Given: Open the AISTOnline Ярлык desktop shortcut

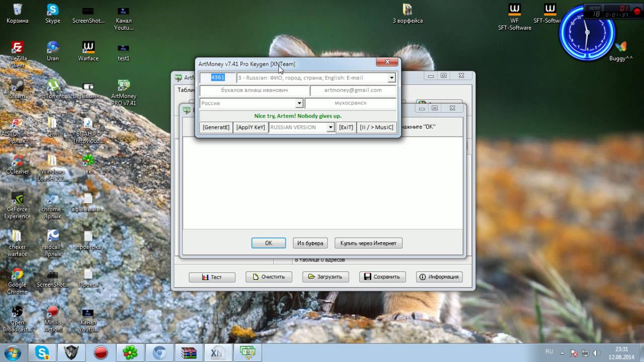Looking at the screenshot, I should coord(18,130).
